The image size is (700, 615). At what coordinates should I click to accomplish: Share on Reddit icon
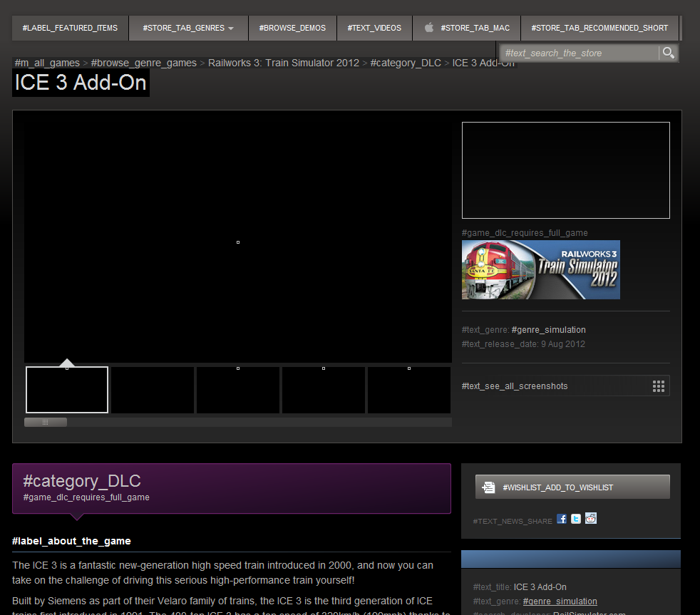point(591,518)
